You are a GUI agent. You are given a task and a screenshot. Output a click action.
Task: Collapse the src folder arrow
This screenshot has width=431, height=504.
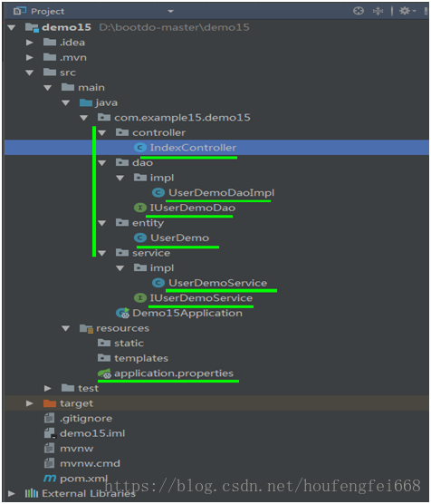pyautogui.click(x=30, y=73)
